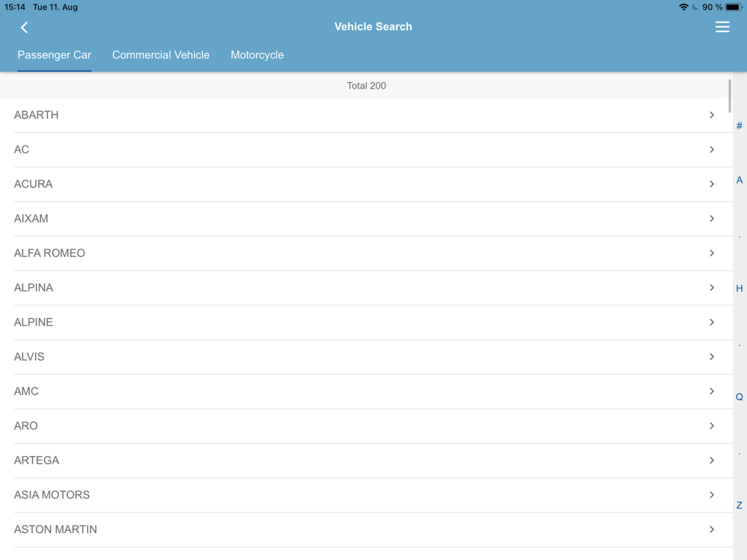Open ABARTH row chevron
Screen dimensions: 747x560
click(x=712, y=115)
